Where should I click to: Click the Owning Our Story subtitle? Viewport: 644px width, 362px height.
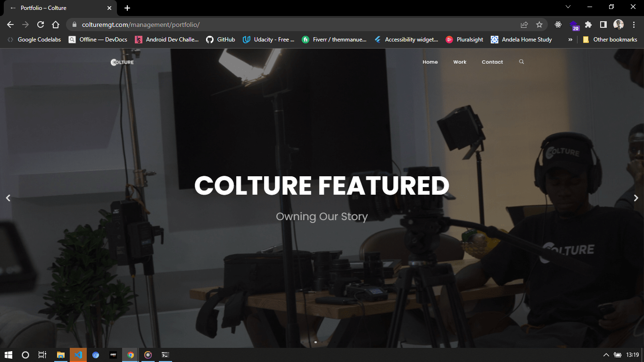click(x=322, y=216)
